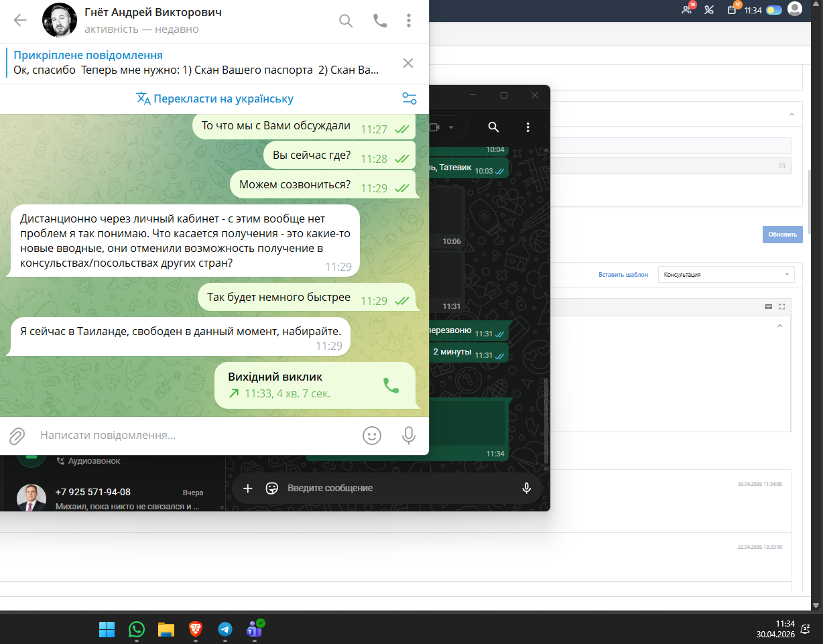This screenshot has height=644, width=823.
Task: Open WhatsApp chat three-dot menu
Action: click(x=528, y=127)
